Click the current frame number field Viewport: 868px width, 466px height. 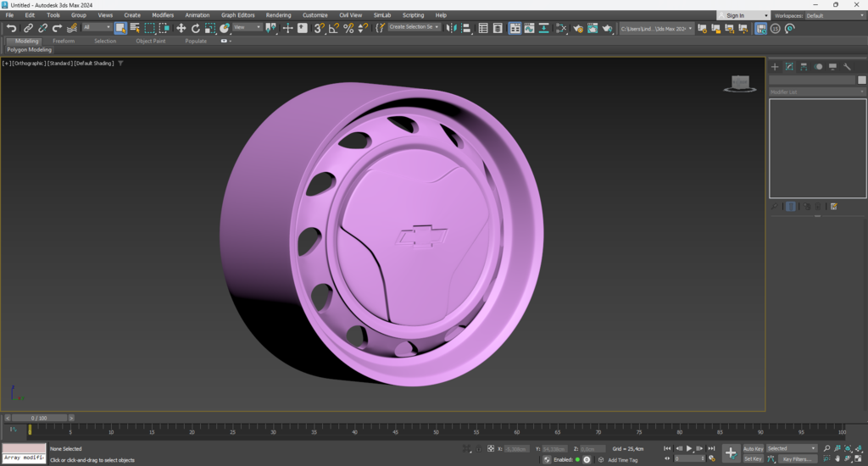tap(687, 458)
